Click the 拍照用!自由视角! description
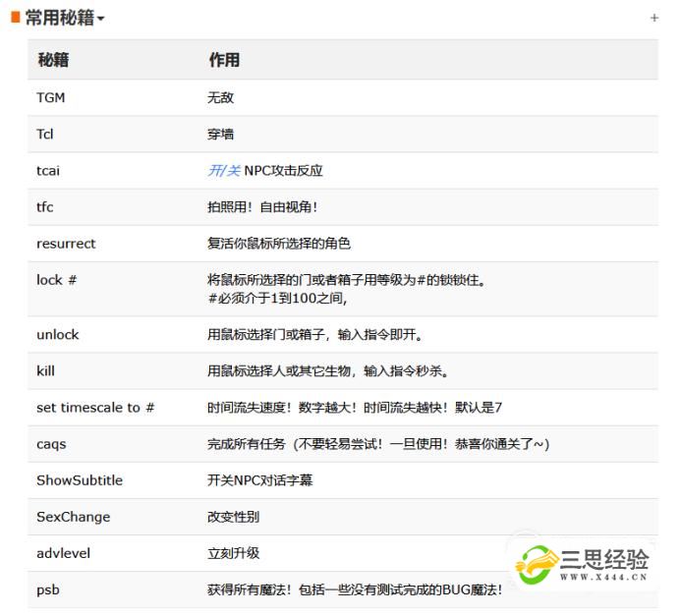 (262, 206)
